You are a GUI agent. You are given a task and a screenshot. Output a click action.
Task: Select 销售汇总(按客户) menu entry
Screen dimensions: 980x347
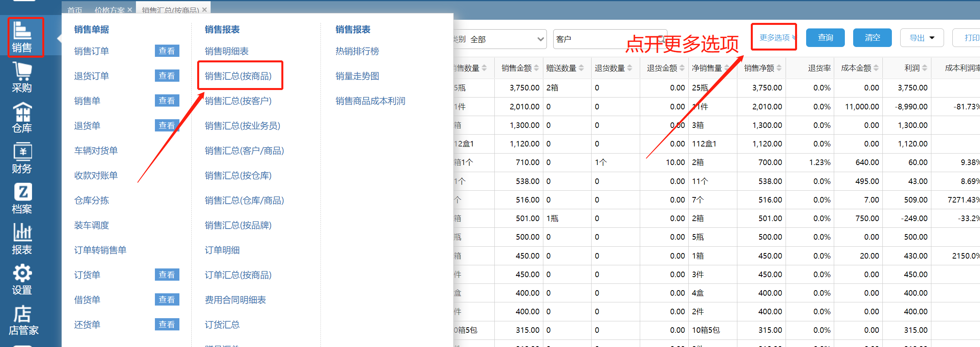(x=238, y=101)
